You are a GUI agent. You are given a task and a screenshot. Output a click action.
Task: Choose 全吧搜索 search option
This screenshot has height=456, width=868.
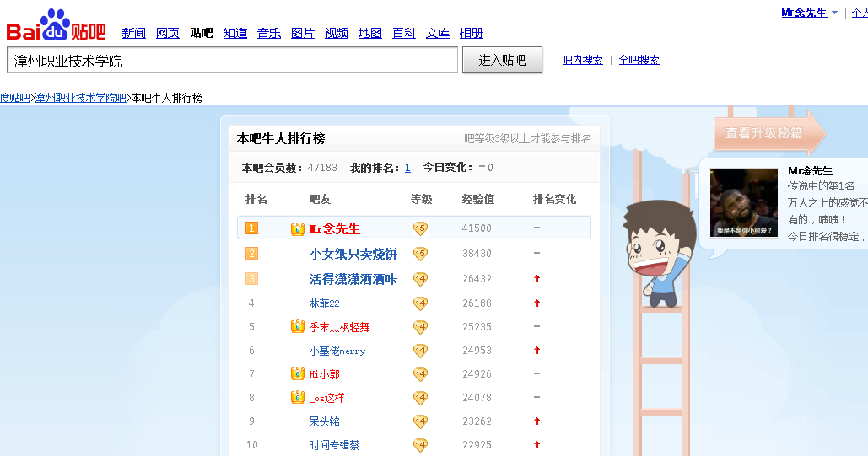coord(639,60)
